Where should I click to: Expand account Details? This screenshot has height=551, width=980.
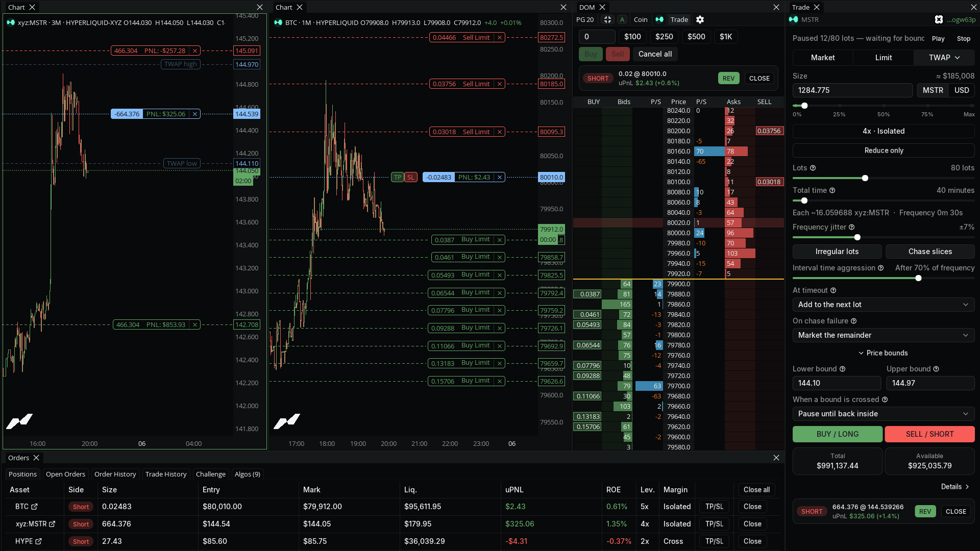[x=955, y=487]
